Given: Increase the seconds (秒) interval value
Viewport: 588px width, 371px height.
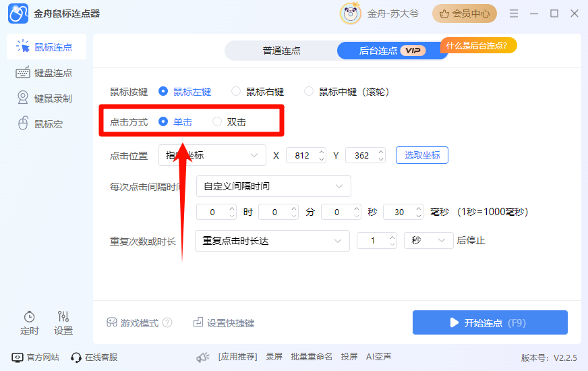Looking at the screenshot, I should [x=357, y=208].
